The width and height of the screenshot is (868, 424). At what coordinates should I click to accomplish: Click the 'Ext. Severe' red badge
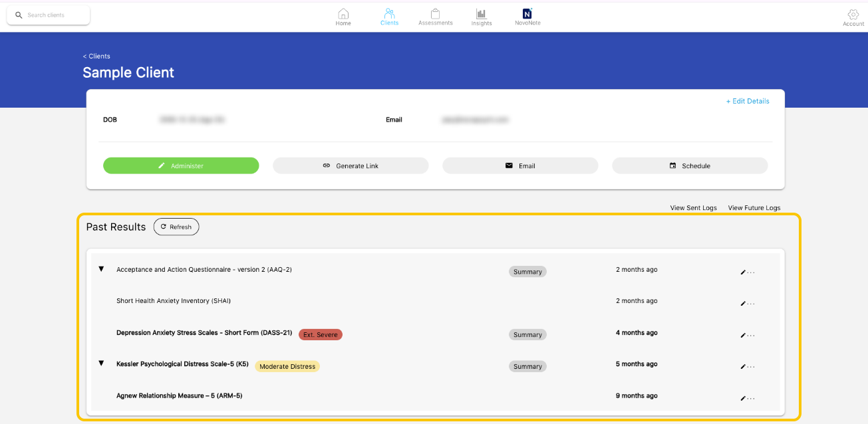[321, 334]
